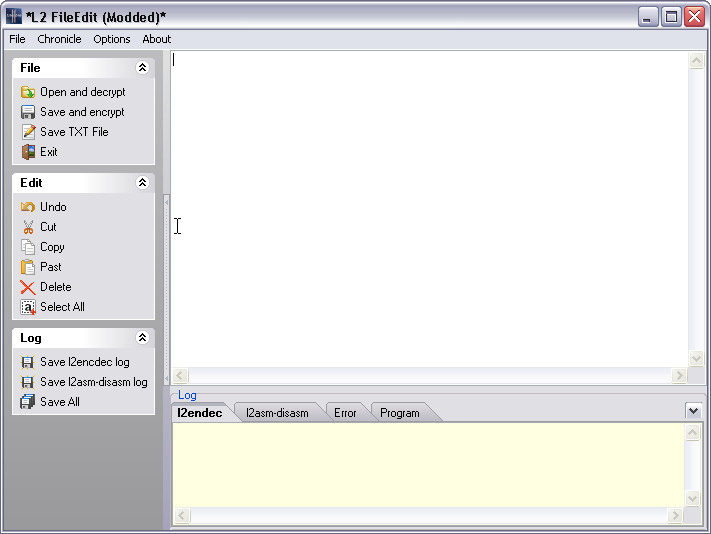
Task: Click the Open and decrypt link
Action: [83, 92]
